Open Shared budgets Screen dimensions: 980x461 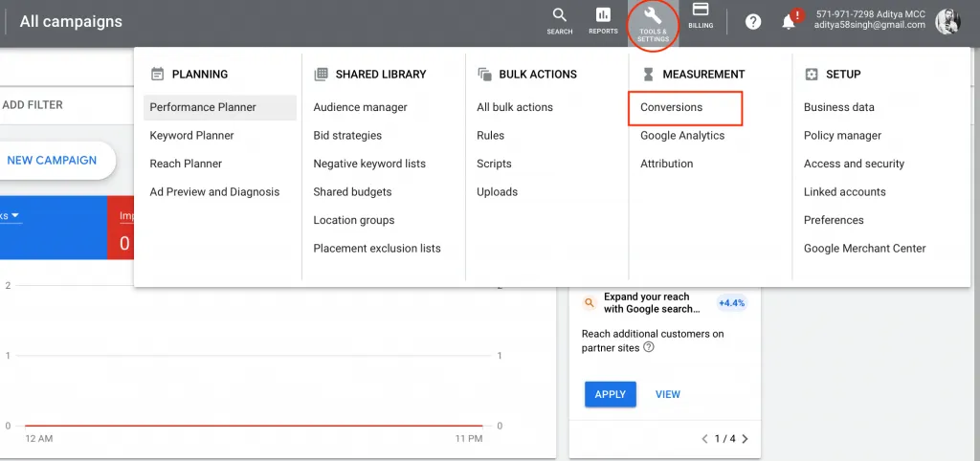352,192
